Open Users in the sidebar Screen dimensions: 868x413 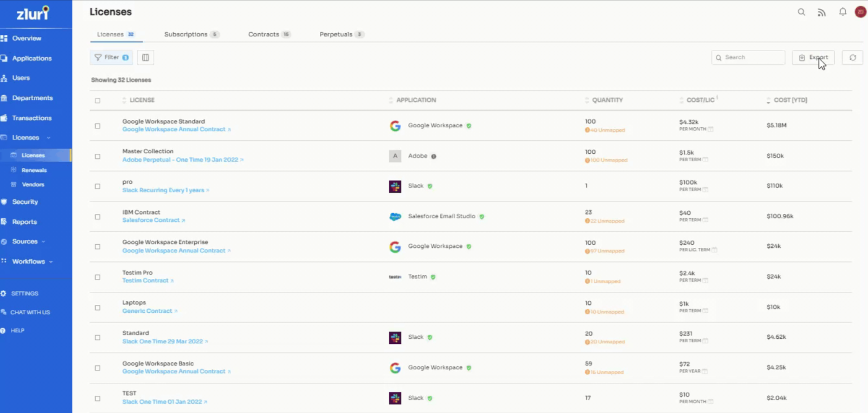[21, 78]
